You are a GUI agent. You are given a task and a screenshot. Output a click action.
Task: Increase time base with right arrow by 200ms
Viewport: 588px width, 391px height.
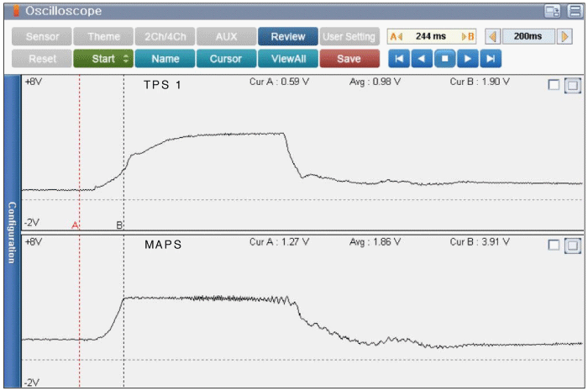tap(564, 36)
